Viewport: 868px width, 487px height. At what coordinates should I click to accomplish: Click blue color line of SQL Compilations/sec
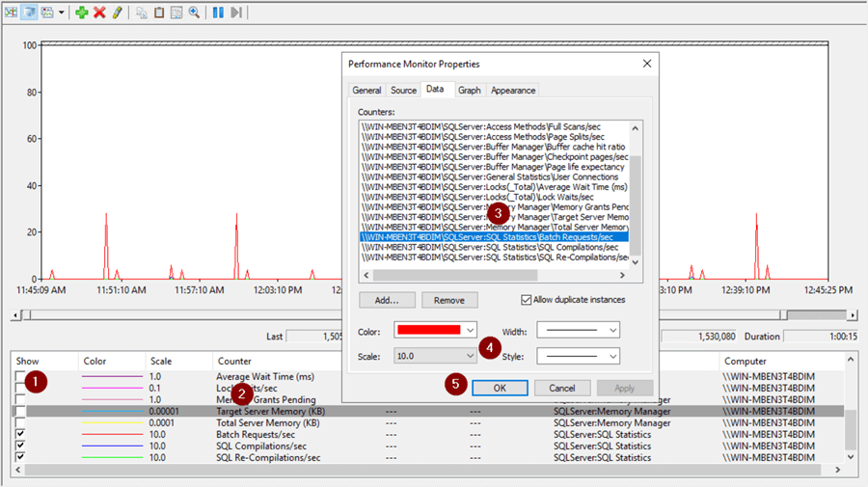click(x=113, y=446)
